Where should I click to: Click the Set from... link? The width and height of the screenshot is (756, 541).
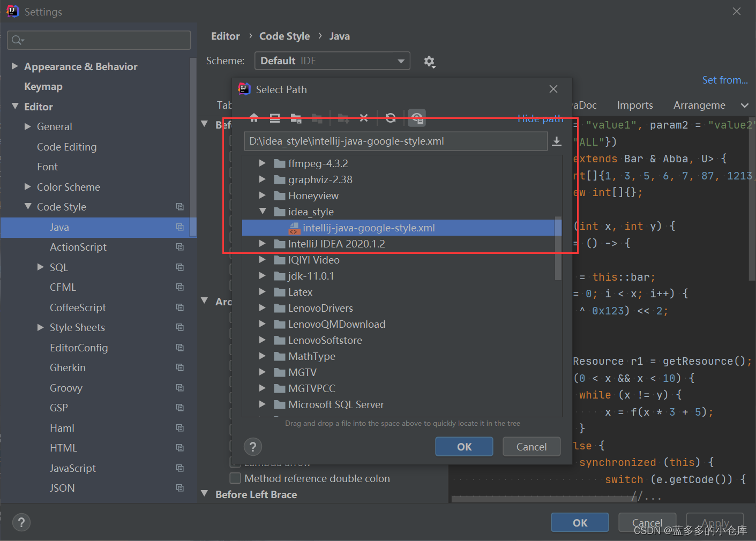[x=724, y=79]
